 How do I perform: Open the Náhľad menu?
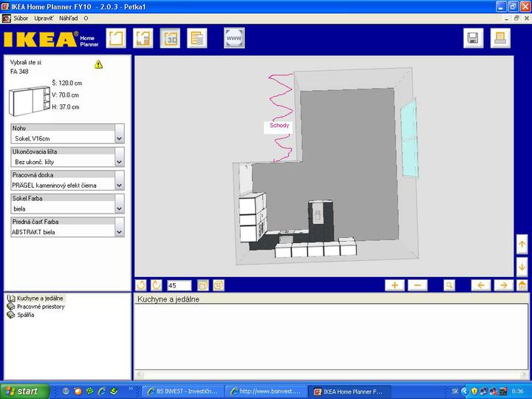(x=69, y=17)
